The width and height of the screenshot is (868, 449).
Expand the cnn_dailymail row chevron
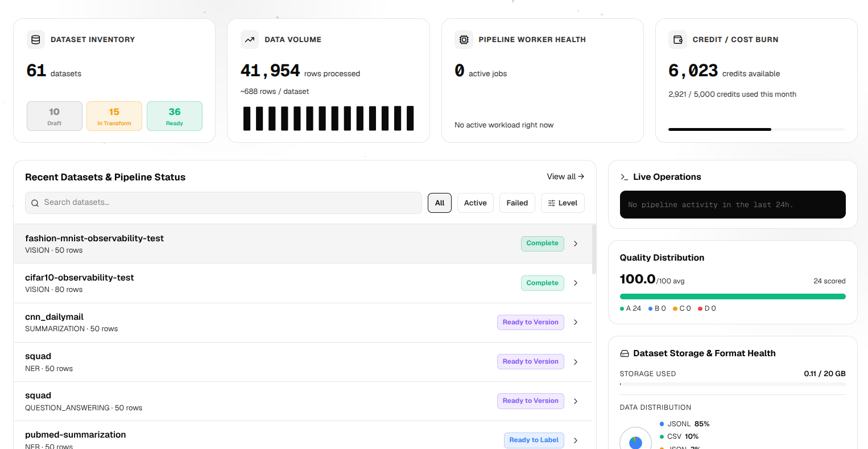(576, 322)
